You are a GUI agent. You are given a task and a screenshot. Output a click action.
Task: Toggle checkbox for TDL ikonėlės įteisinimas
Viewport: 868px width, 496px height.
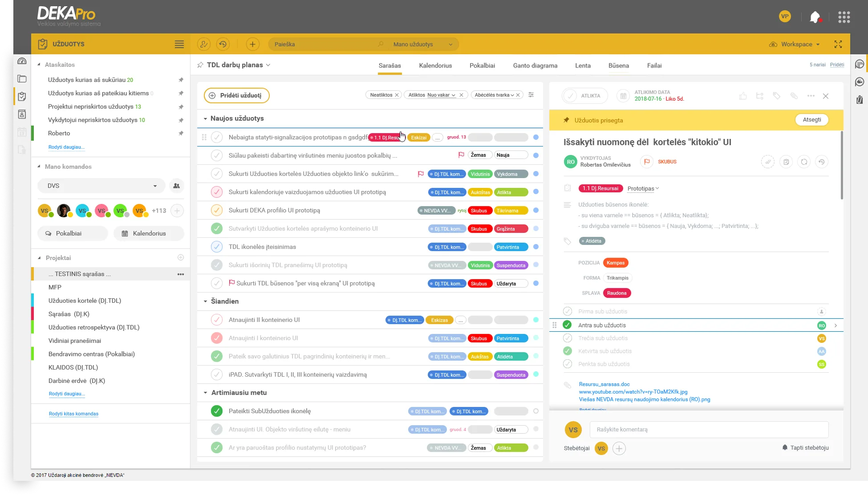(217, 247)
